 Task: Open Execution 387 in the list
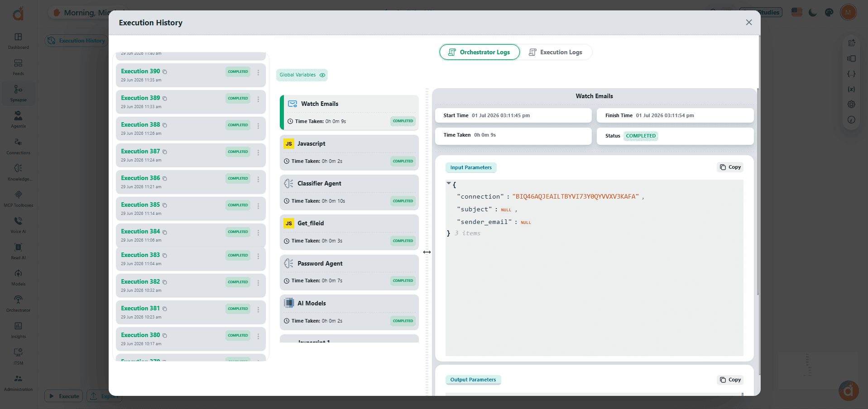click(191, 155)
